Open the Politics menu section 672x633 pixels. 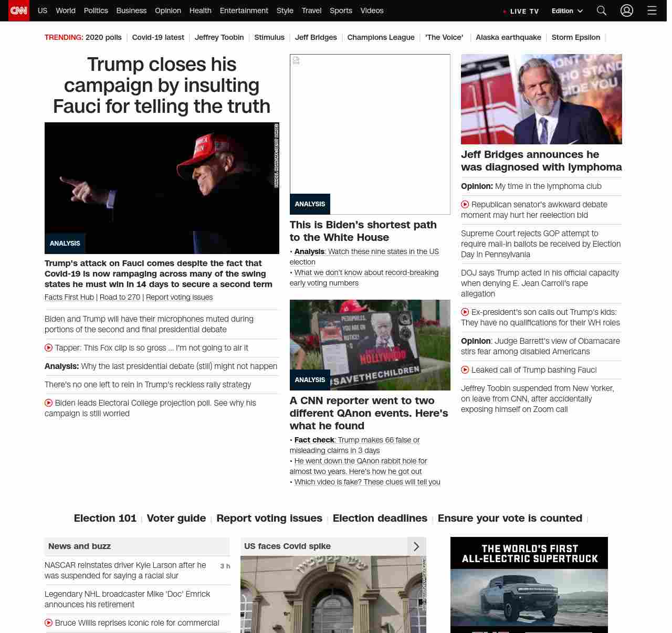click(96, 10)
